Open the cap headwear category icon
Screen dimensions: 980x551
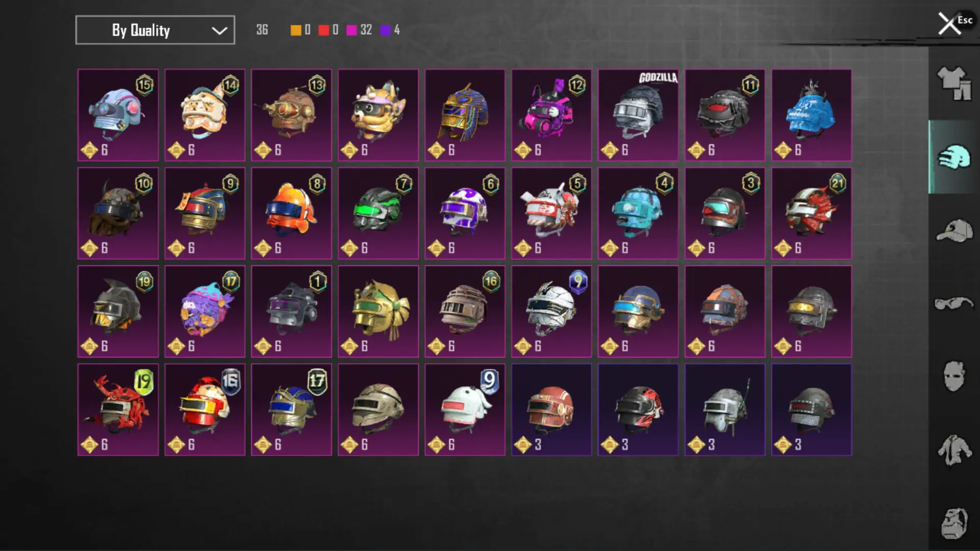(x=953, y=231)
